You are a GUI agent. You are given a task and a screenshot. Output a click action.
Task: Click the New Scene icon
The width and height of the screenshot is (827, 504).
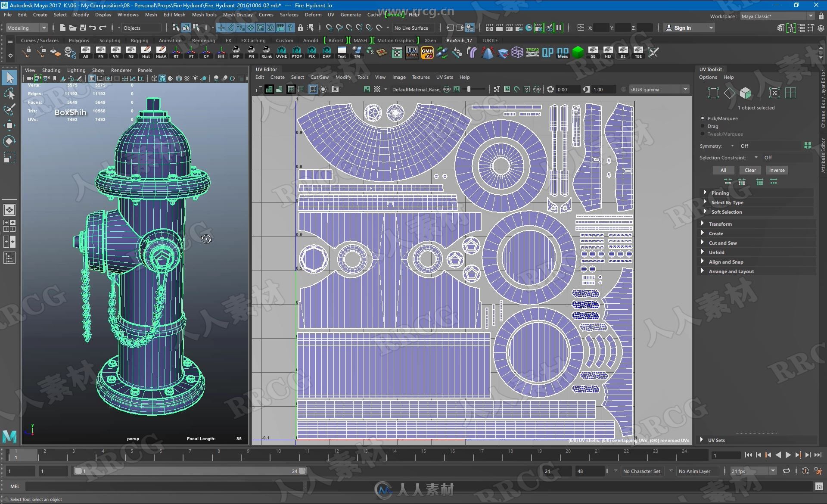coord(62,28)
